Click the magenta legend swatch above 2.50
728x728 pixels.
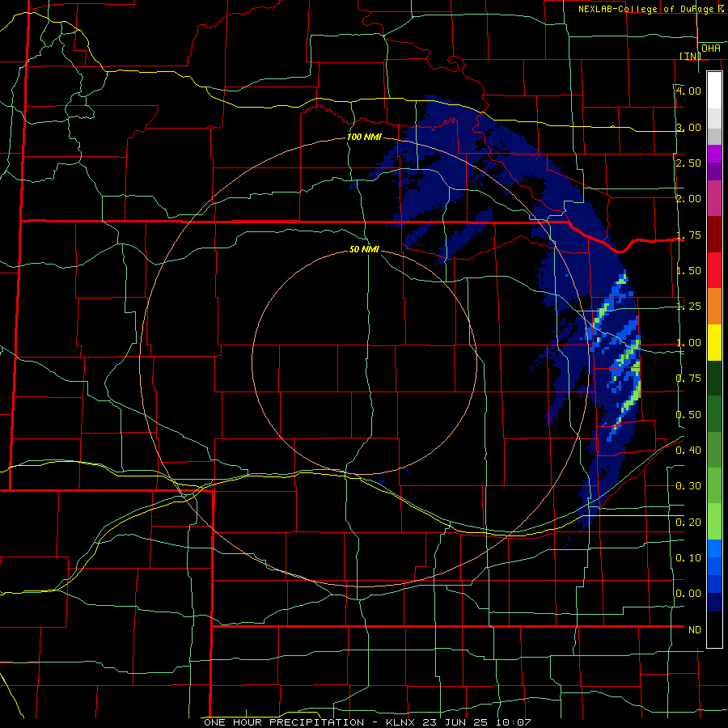click(x=714, y=154)
